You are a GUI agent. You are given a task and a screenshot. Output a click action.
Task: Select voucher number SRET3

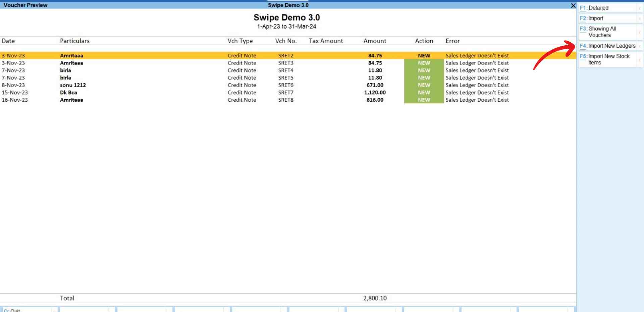286,63
